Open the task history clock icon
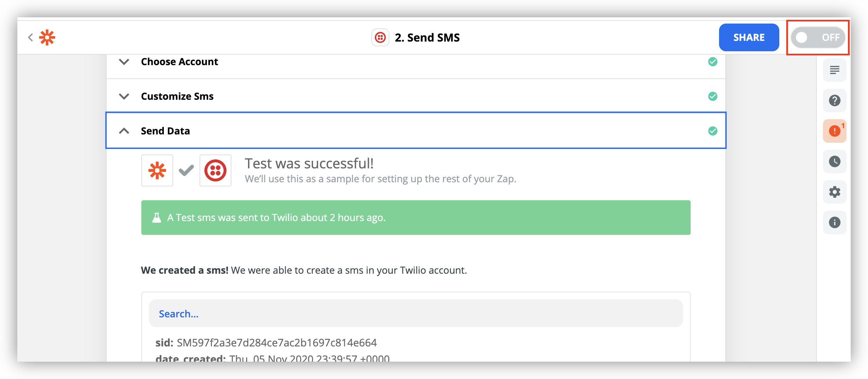The height and width of the screenshot is (379, 868). point(834,161)
